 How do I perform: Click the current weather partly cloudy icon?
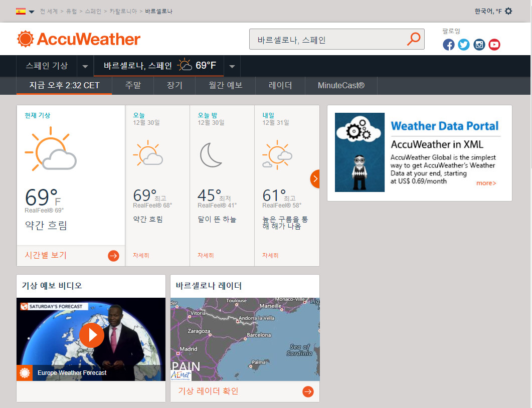coord(51,148)
